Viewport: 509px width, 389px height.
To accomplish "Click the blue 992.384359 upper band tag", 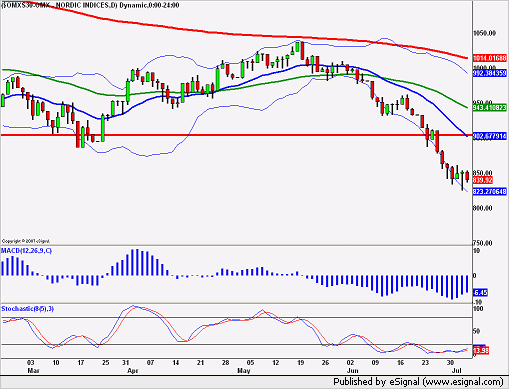I will pyautogui.click(x=490, y=73).
